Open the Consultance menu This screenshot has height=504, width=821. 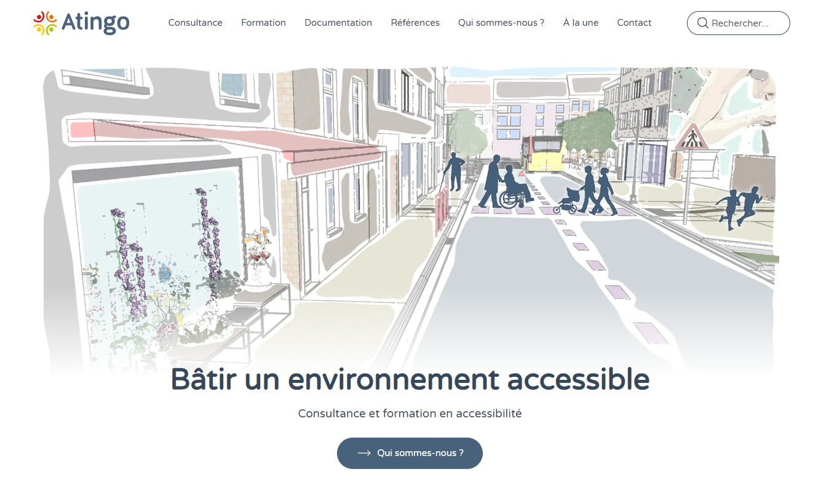click(195, 23)
